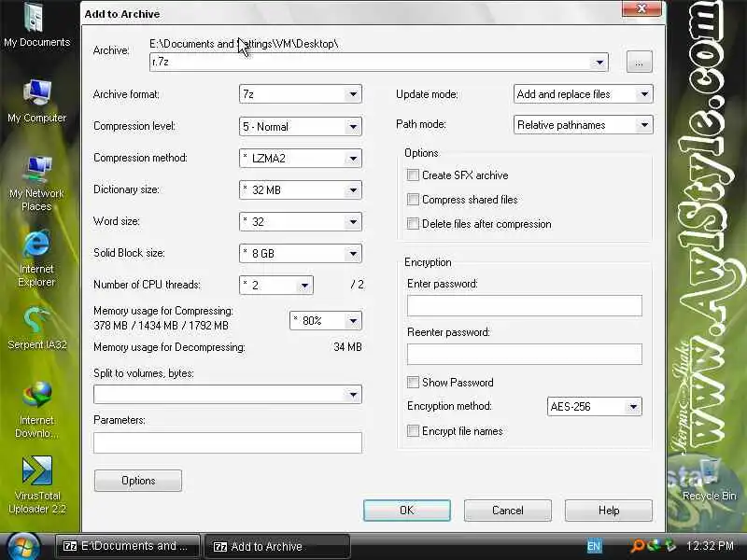Click the clock showing 12:32 PM
747x560 pixels.
coord(710,546)
